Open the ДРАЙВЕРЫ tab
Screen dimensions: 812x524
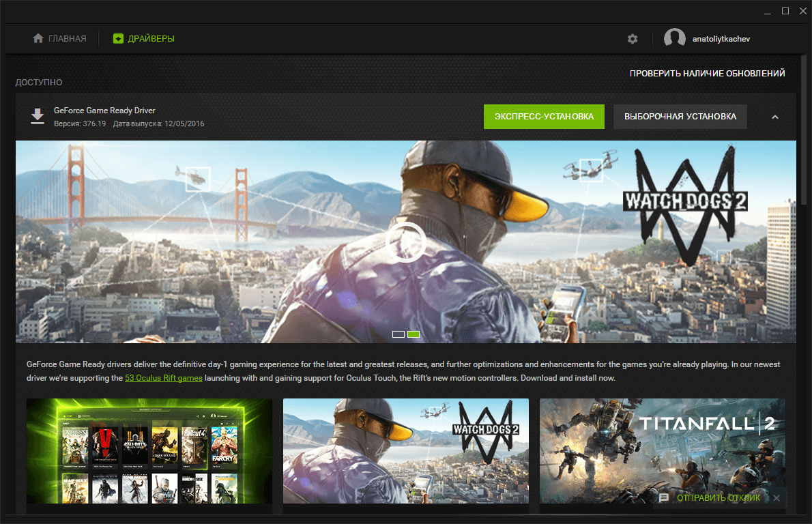tap(150, 38)
